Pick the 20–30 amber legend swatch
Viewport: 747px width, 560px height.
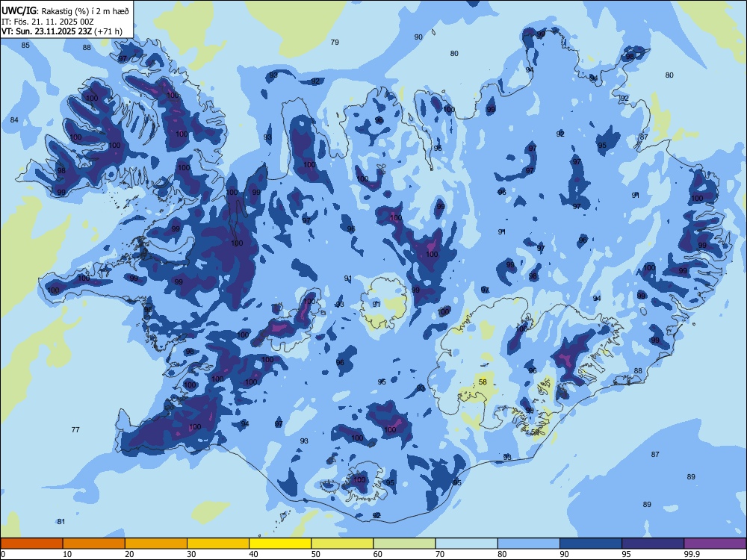(156, 544)
